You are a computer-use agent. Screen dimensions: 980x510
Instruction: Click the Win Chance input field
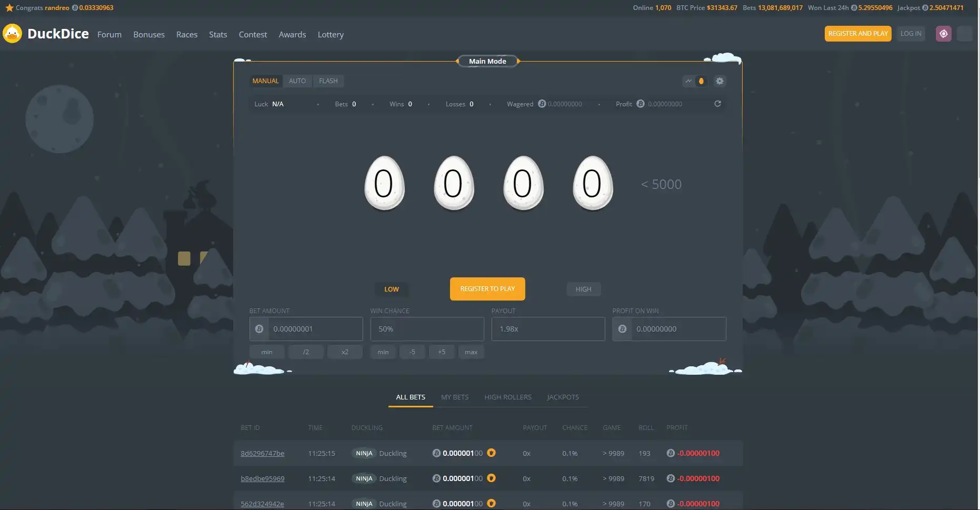(x=427, y=329)
